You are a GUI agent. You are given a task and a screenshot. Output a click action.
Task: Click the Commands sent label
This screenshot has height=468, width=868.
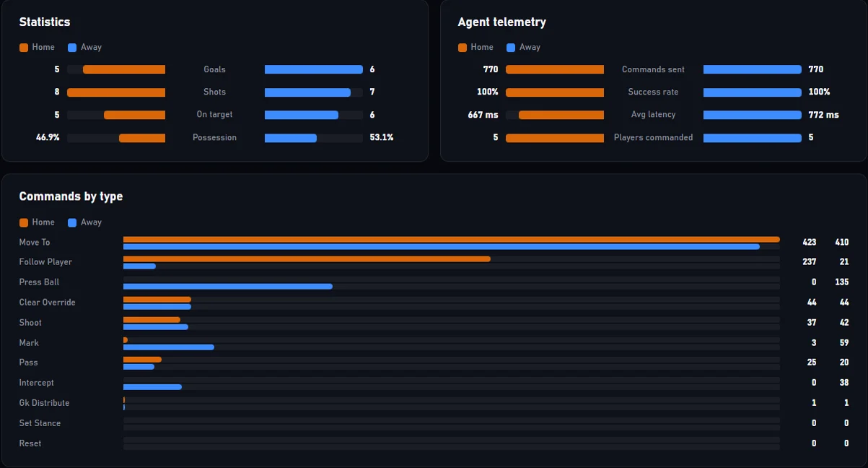tap(654, 69)
